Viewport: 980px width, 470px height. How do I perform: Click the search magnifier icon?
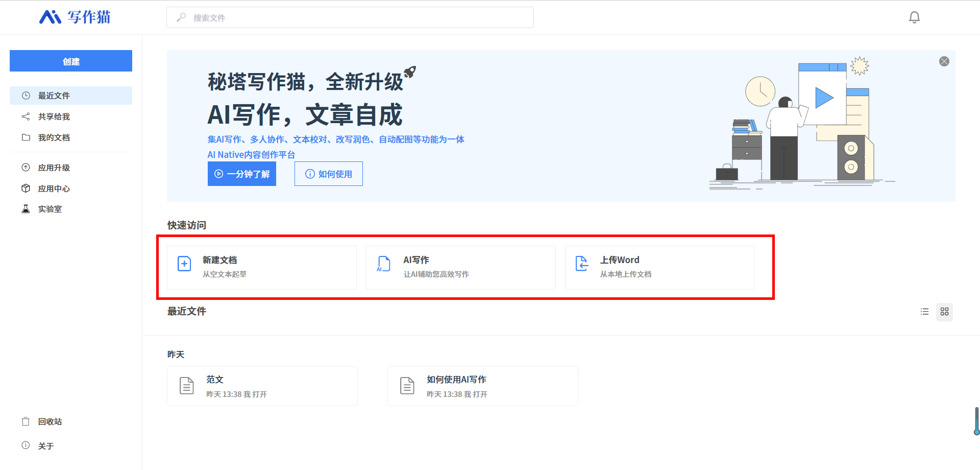(181, 17)
